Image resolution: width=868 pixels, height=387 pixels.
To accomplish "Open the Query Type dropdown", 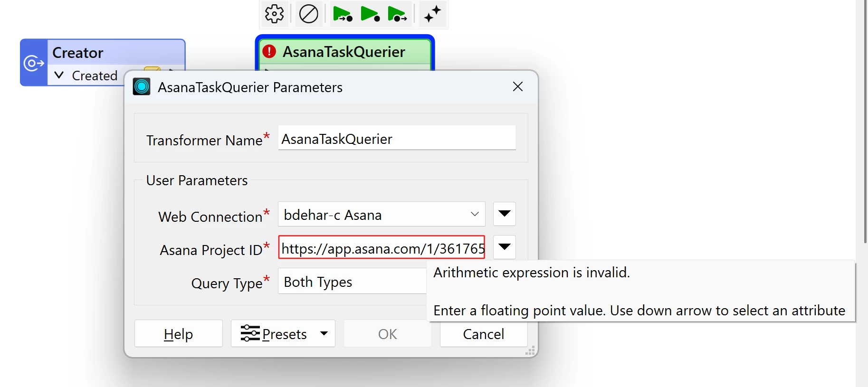I will point(352,282).
